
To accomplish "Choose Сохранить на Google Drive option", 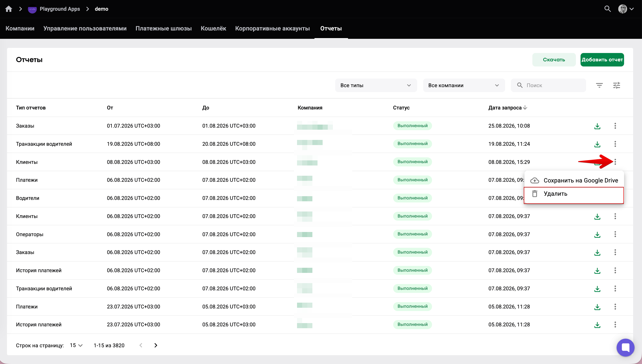I will click(574, 180).
